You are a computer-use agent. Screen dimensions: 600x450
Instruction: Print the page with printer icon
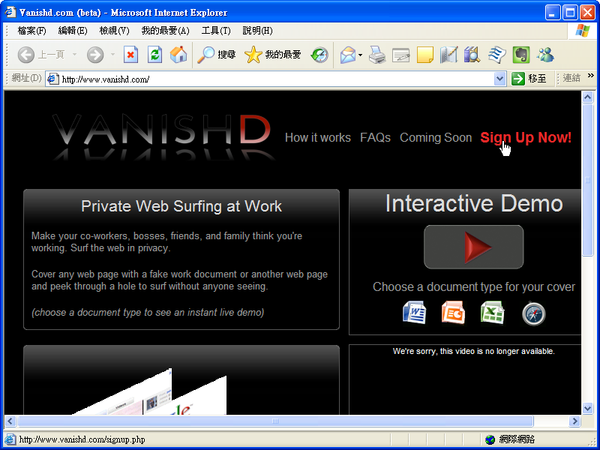pyautogui.click(x=377, y=55)
